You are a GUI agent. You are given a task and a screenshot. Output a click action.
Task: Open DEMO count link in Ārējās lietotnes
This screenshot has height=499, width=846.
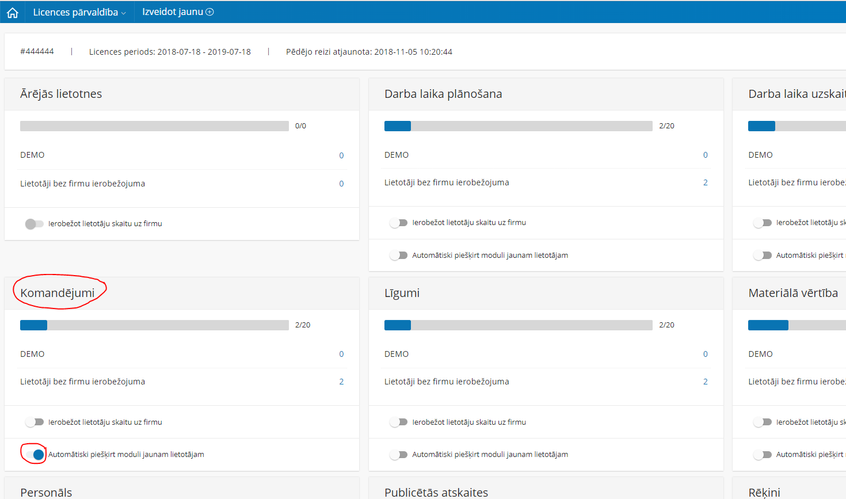[341, 156]
